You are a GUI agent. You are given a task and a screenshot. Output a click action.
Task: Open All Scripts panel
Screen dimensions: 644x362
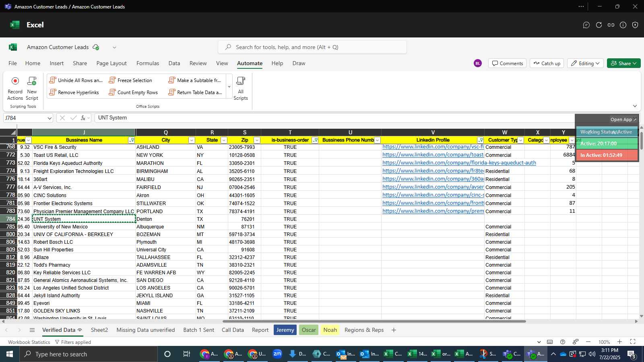pyautogui.click(x=241, y=88)
